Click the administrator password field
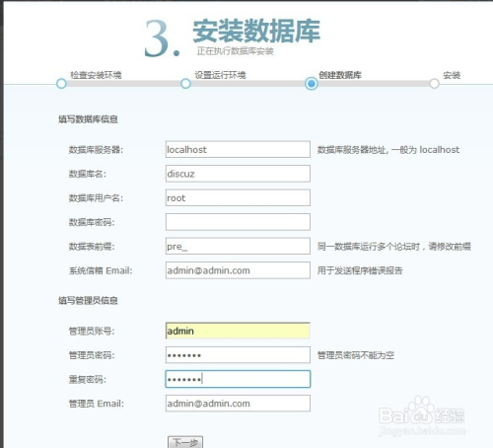This screenshot has width=493, height=448. (x=238, y=355)
